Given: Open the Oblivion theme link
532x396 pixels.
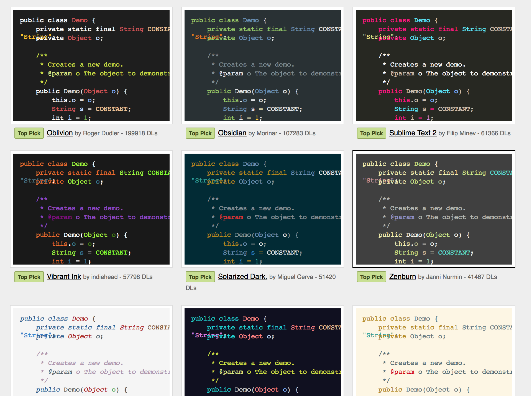Looking at the screenshot, I should coord(60,133).
